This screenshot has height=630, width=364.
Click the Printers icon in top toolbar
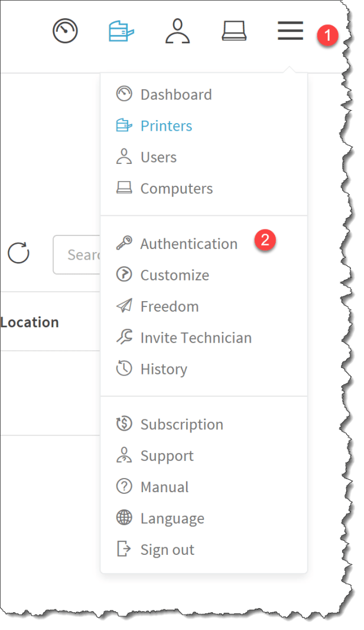click(x=122, y=31)
